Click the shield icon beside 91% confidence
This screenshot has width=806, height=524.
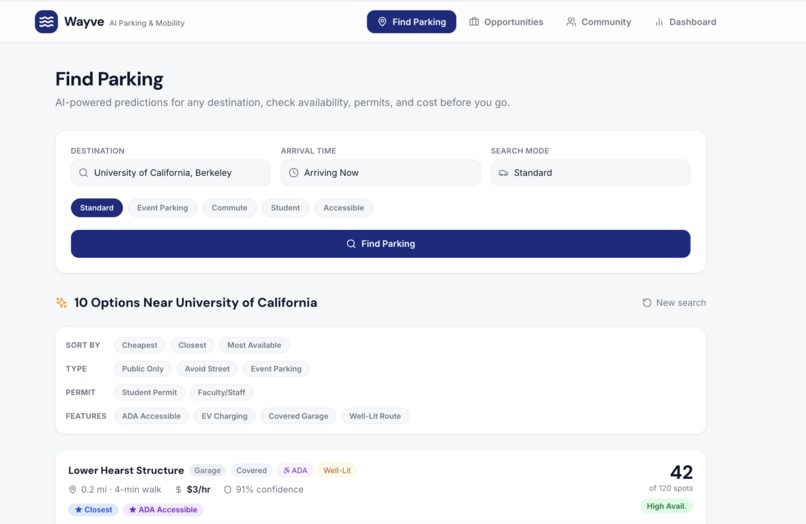(227, 490)
